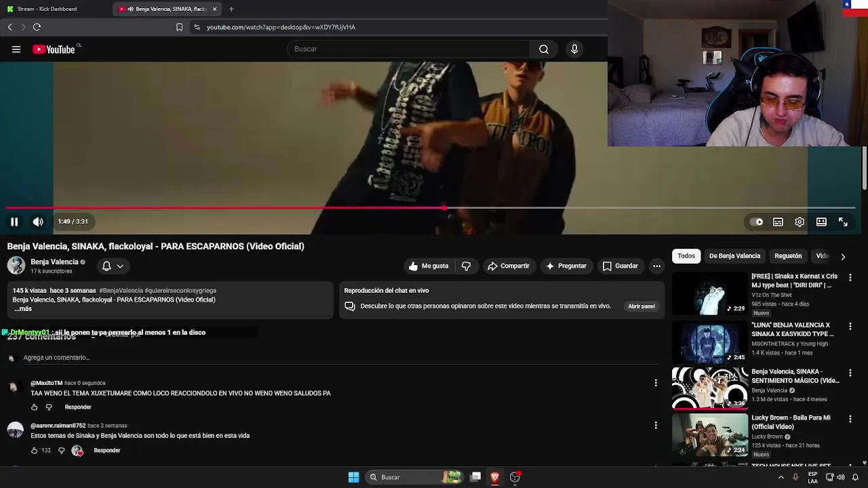Pause the playing video

pyautogui.click(x=14, y=222)
